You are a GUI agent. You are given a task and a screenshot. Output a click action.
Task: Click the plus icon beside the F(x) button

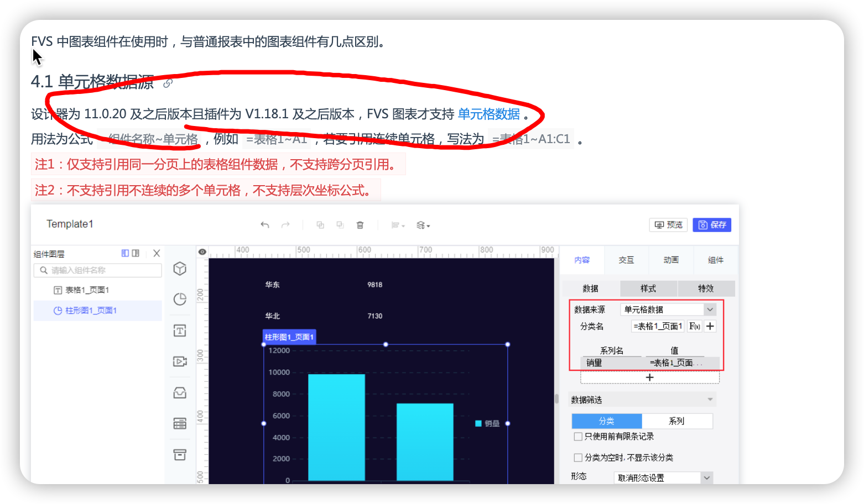[710, 327]
